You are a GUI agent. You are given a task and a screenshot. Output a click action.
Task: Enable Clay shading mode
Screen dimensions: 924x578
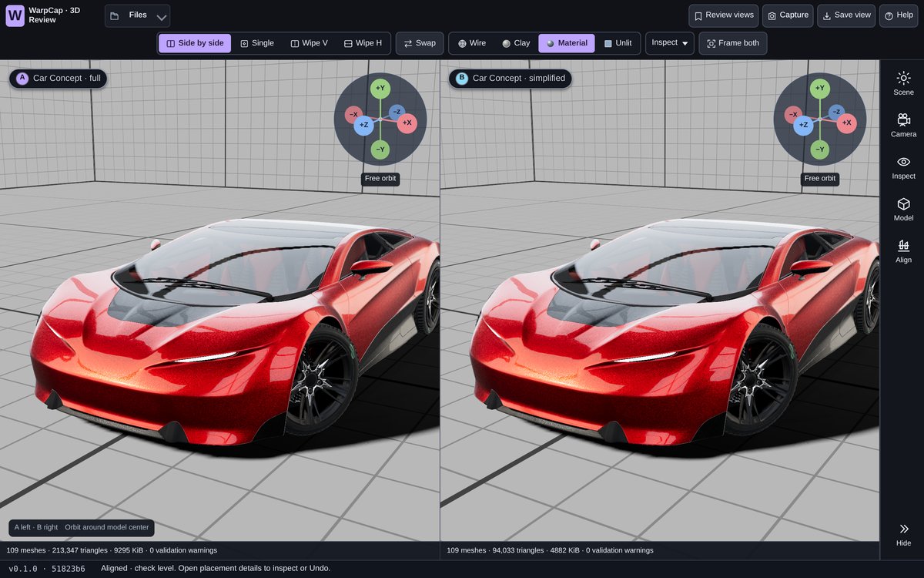tap(516, 43)
